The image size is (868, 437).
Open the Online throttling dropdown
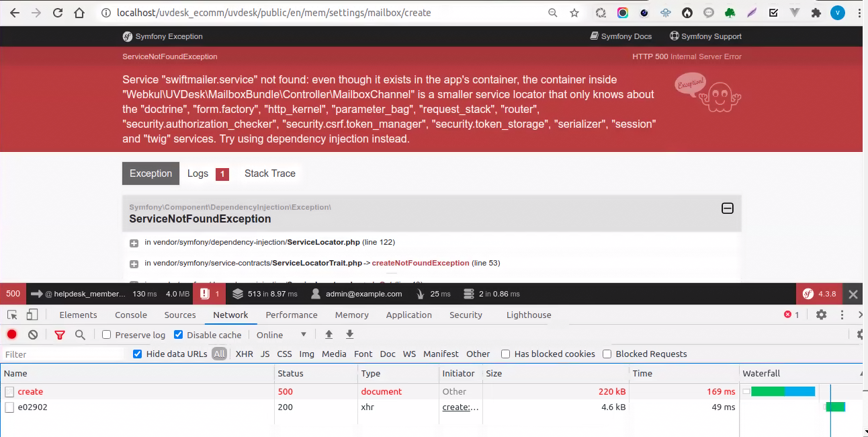point(281,335)
